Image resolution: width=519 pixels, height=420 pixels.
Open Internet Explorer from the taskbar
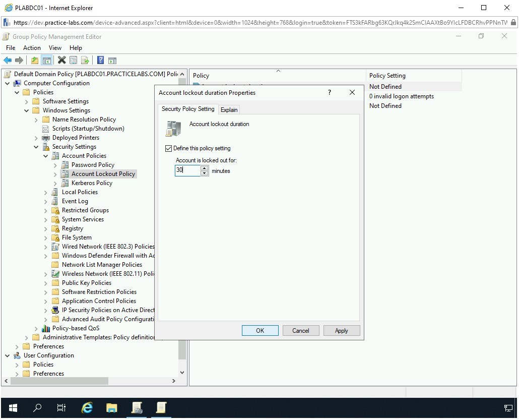[87, 408]
